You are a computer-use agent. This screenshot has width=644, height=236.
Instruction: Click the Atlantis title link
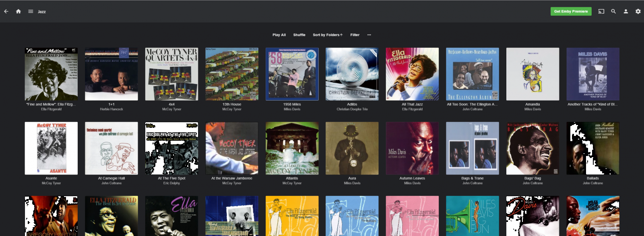coord(292,178)
